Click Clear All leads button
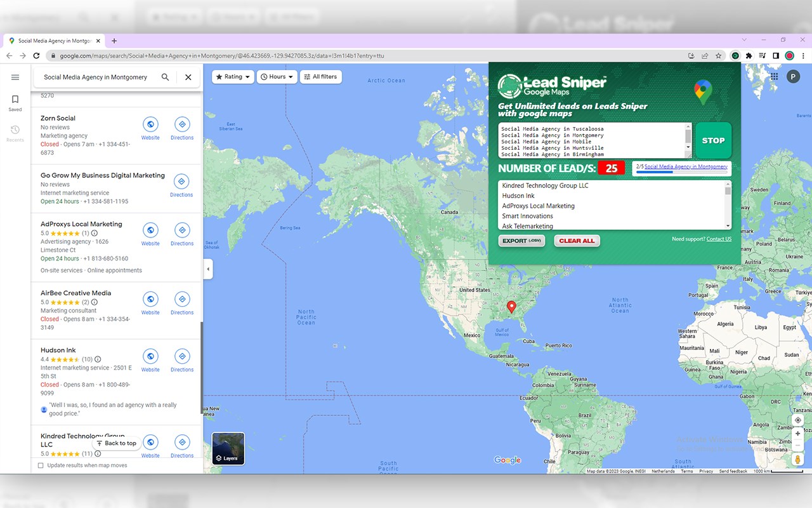 pos(577,241)
